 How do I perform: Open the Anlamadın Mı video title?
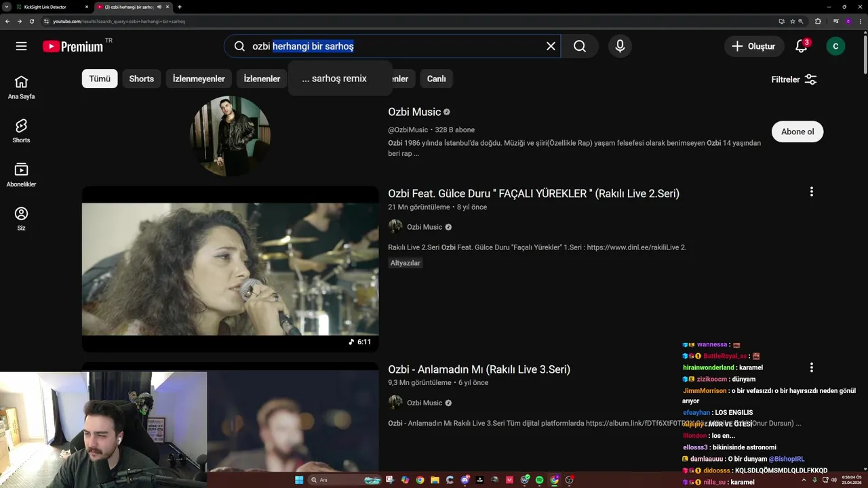point(479,369)
